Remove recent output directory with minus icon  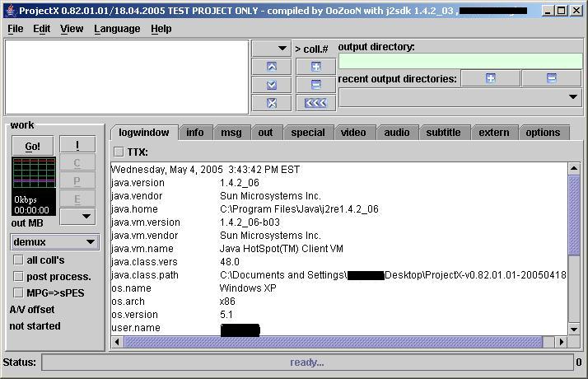(551, 78)
